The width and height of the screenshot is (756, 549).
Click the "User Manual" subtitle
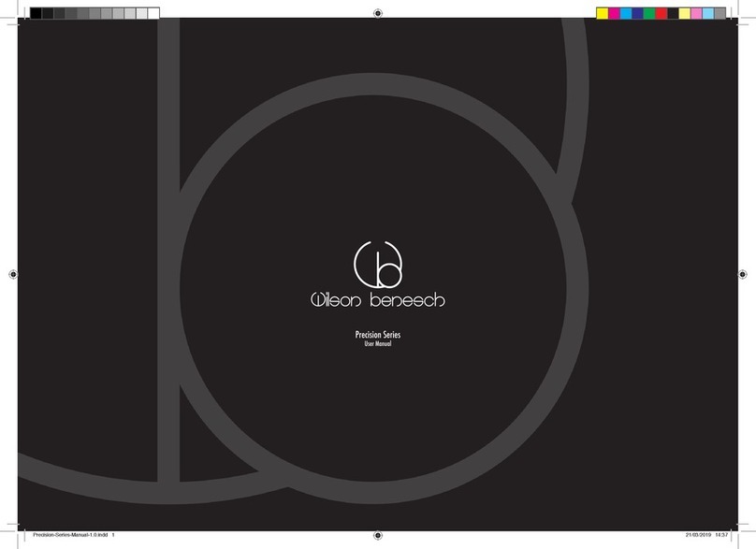pyautogui.click(x=378, y=344)
